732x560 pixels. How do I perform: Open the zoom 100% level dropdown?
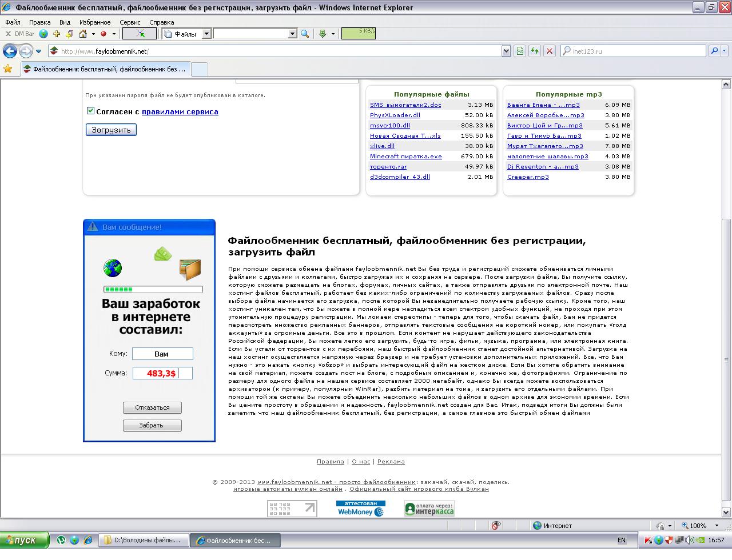tap(717, 525)
